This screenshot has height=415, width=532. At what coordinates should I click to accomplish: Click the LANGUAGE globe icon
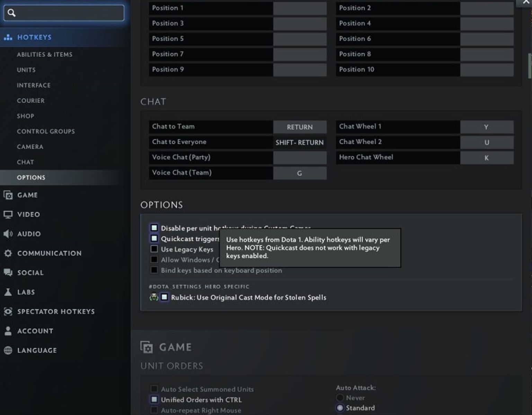tap(8, 350)
